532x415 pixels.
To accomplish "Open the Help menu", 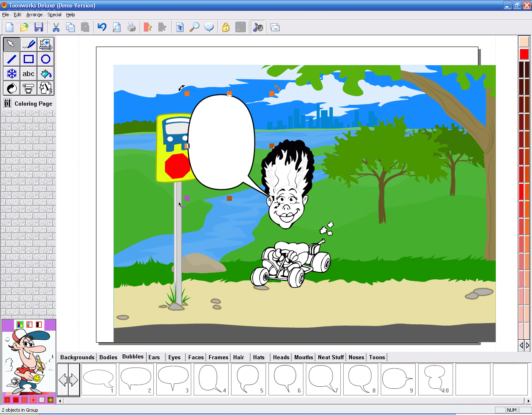I will pos(71,15).
